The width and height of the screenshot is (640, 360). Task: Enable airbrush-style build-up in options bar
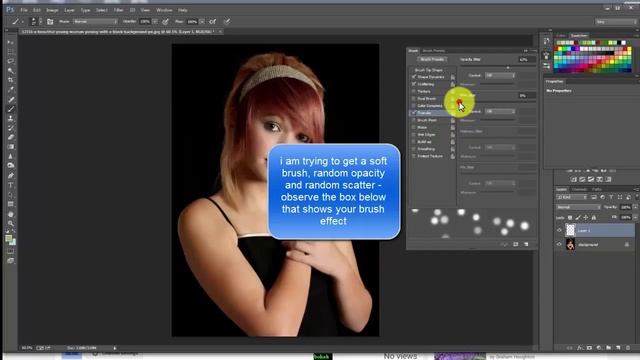pyautogui.click(x=213, y=22)
